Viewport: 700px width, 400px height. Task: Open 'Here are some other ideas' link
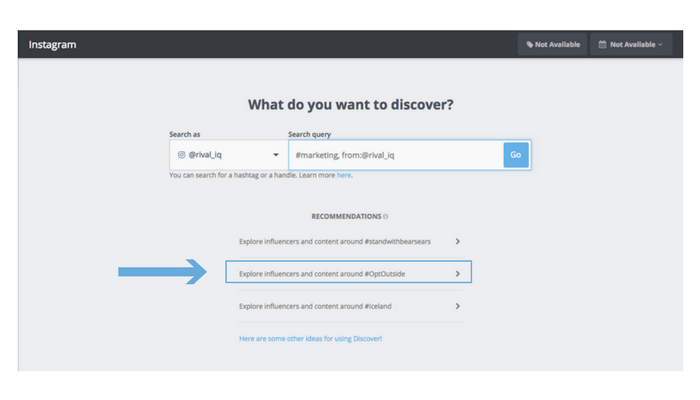point(310,339)
